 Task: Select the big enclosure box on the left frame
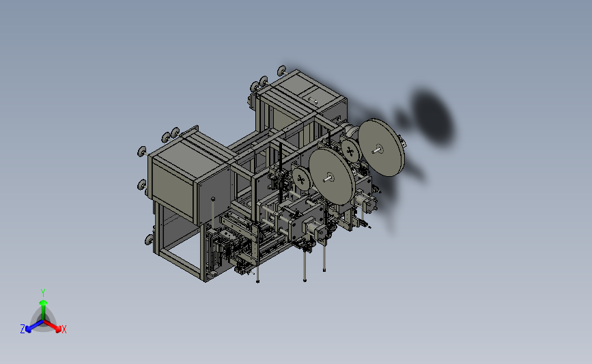(x=188, y=176)
